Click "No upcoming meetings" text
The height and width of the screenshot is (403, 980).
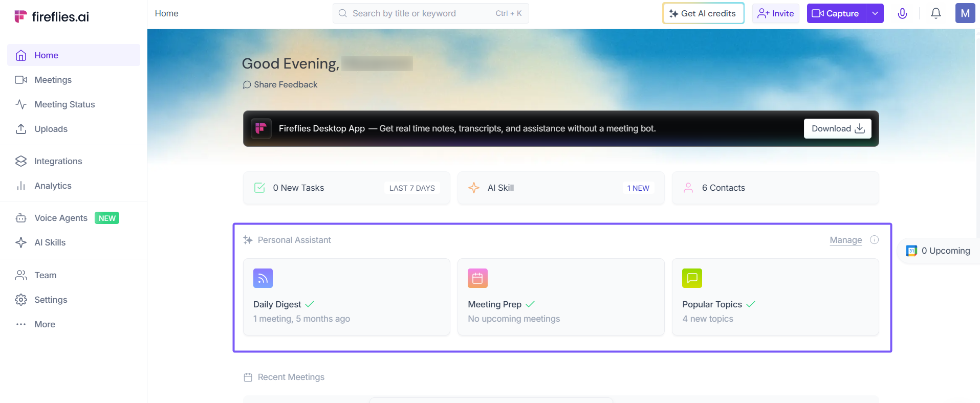point(514,319)
